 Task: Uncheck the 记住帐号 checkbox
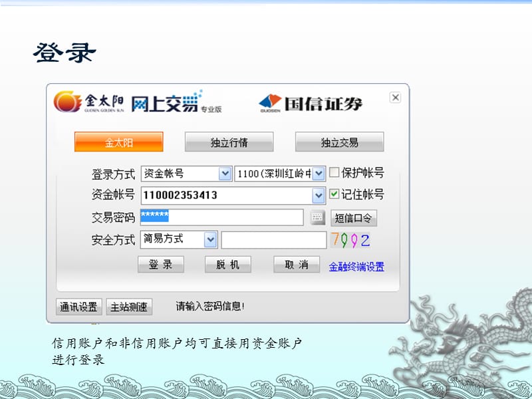pyautogui.click(x=334, y=194)
